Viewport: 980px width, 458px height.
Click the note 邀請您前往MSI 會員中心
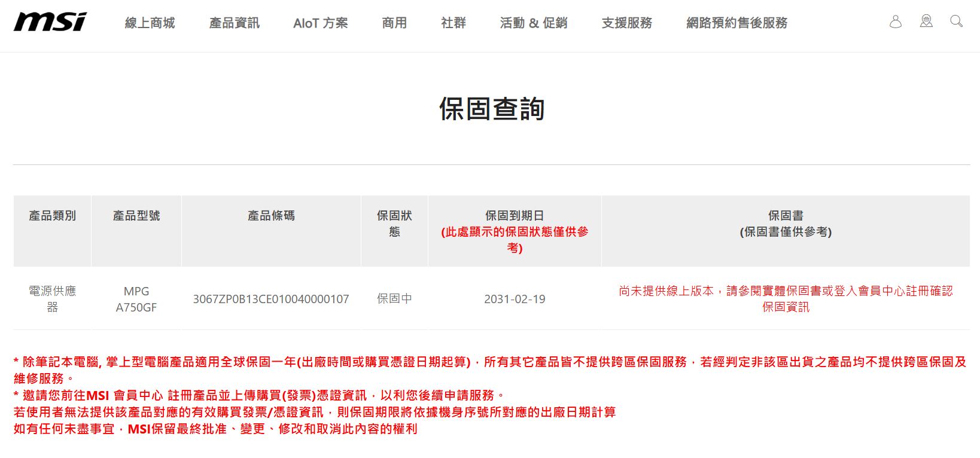[x=260, y=395]
